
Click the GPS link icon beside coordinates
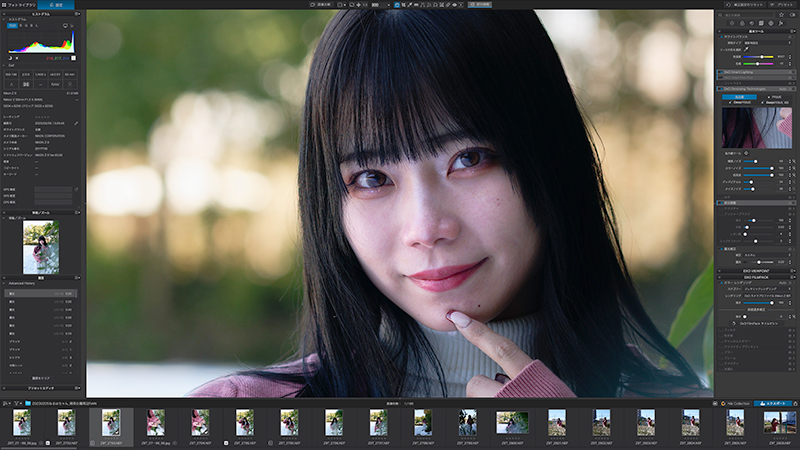click(x=76, y=189)
